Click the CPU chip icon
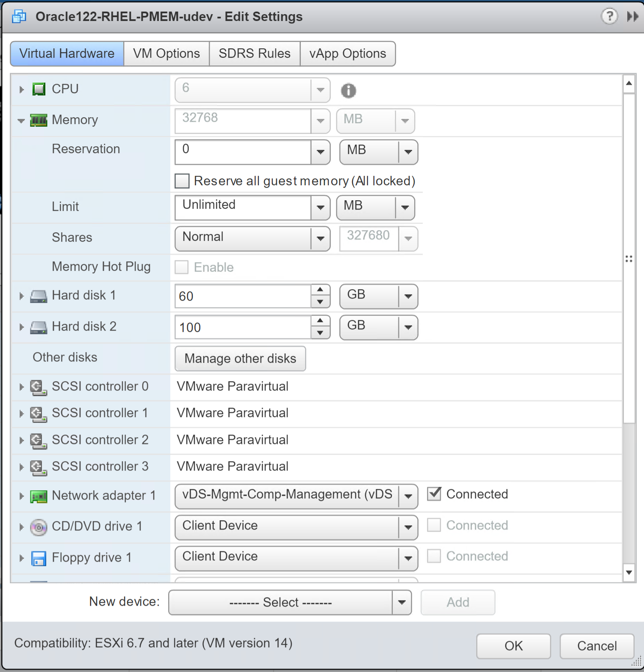 [39, 89]
